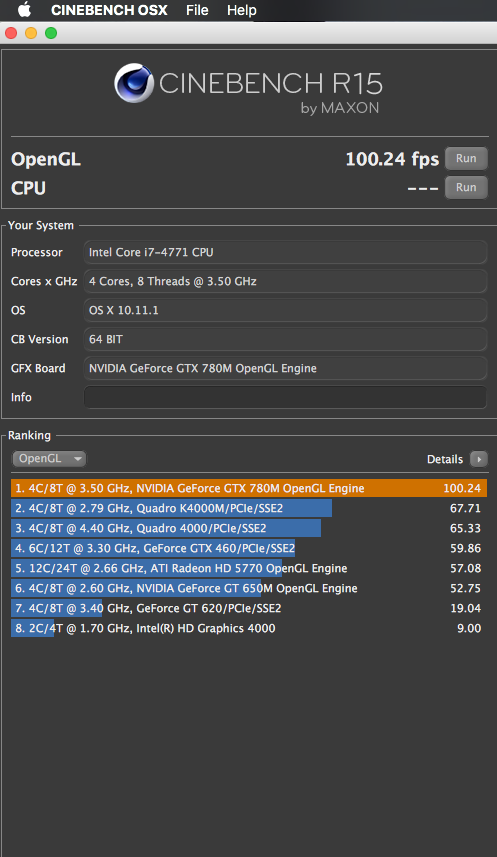
Task: Run the OpenGL benchmark test
Action: tap(466, 159)
